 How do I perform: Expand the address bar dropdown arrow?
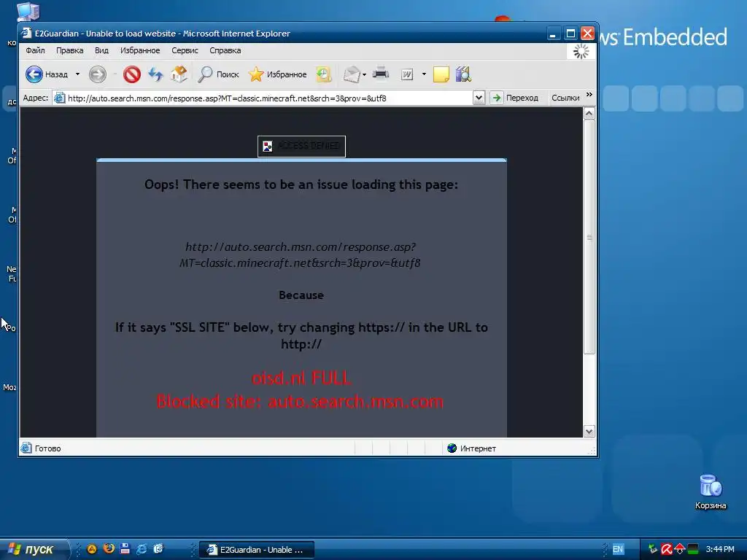(x=479, y=98)
